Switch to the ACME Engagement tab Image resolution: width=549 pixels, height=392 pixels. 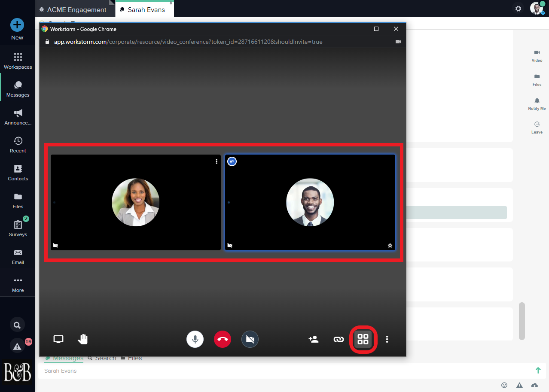point(76,9)
